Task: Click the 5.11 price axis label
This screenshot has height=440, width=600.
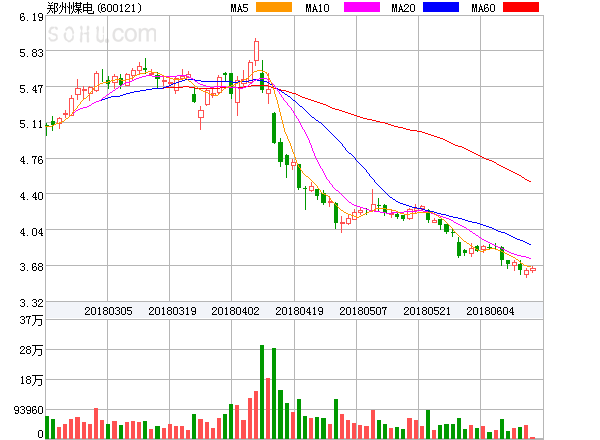Action: tap(31, 124)
